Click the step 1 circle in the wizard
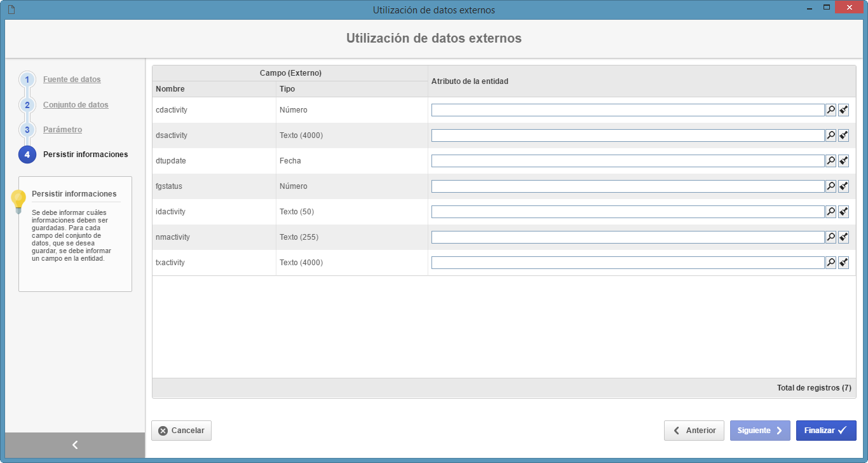Screen dimensions: 868x463 [x=27, y=79]
